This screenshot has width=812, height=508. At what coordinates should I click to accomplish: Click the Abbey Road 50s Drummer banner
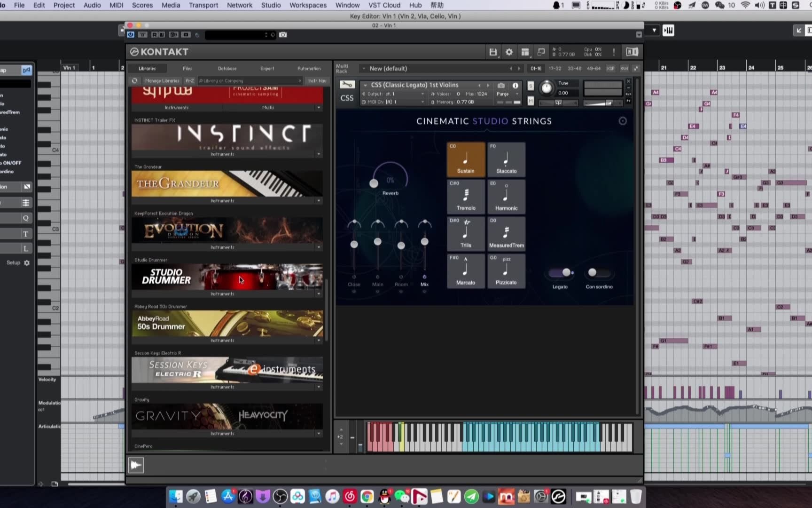pyautogui.click(x=227, y=324)
